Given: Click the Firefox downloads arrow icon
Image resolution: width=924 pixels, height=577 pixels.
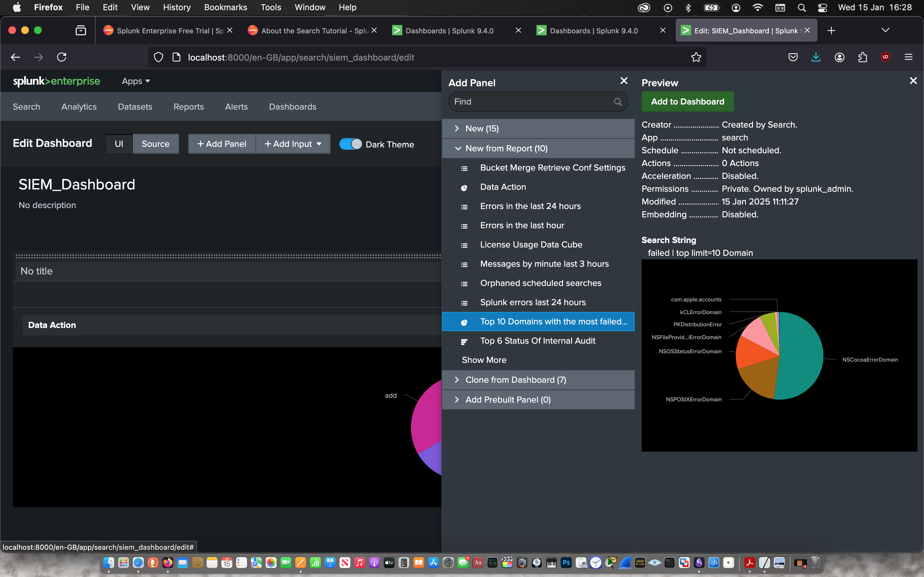Looking at the screenshot, I should coord(816,57).
